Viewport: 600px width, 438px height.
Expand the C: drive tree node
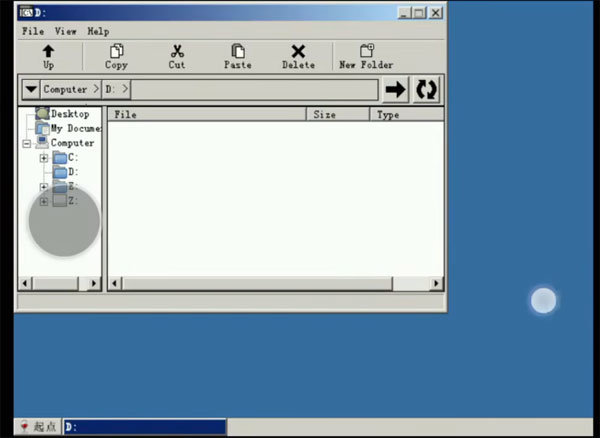pos(43,158)
